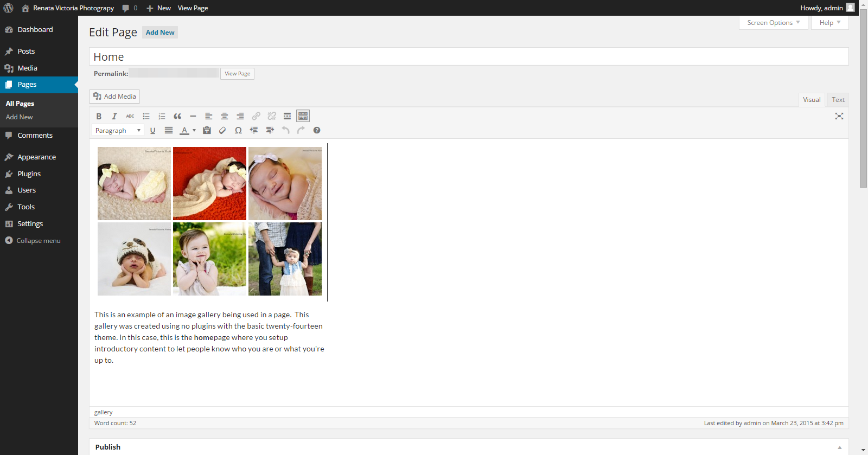Screen dimensions: 868x455
Task: Switch to the Text editor tab
Action: 838,100
